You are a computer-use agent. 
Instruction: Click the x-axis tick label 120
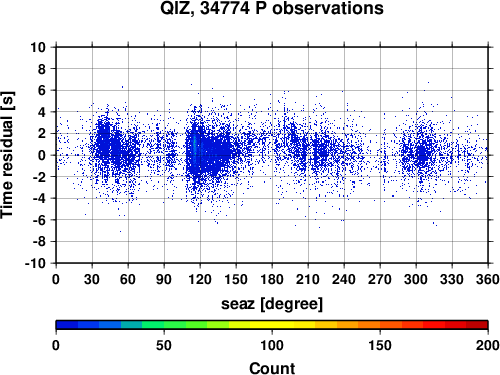point(200,279)
